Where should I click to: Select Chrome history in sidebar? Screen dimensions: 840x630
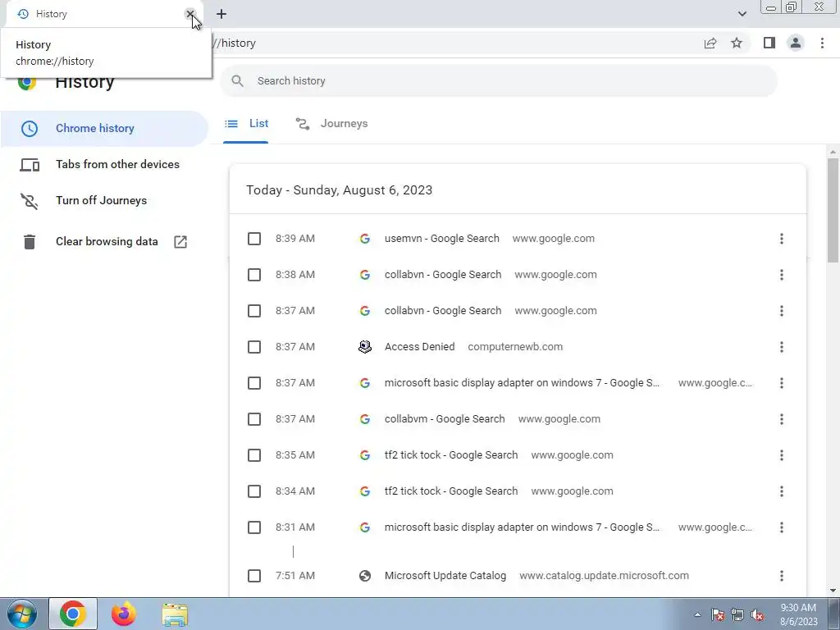point(104,129)
